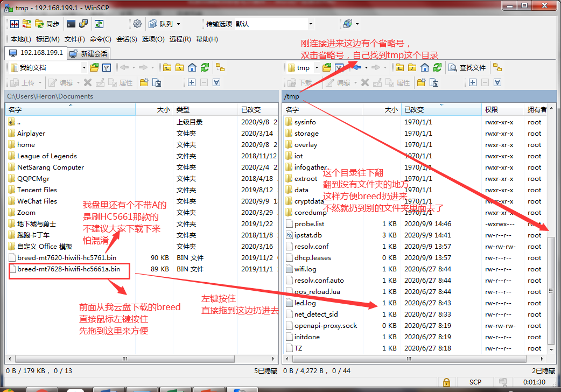Click the local open-folder icon
The image size is (561, 392).
pos(94,67)
